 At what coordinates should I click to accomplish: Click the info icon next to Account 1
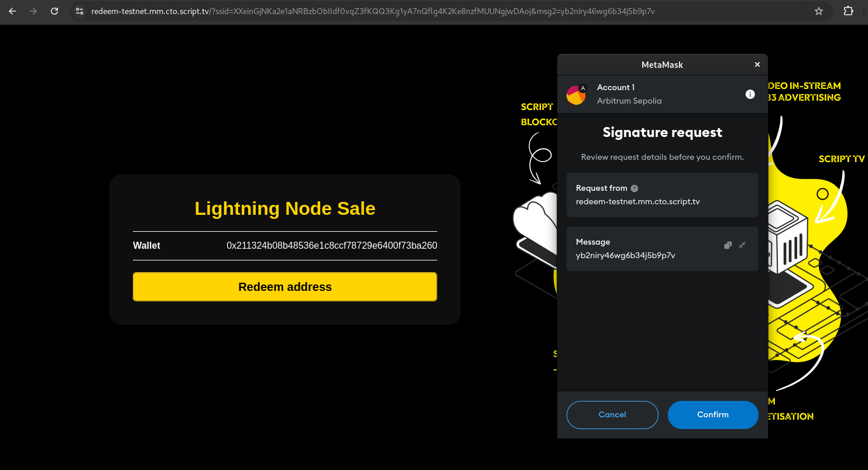tap(750, 94)
